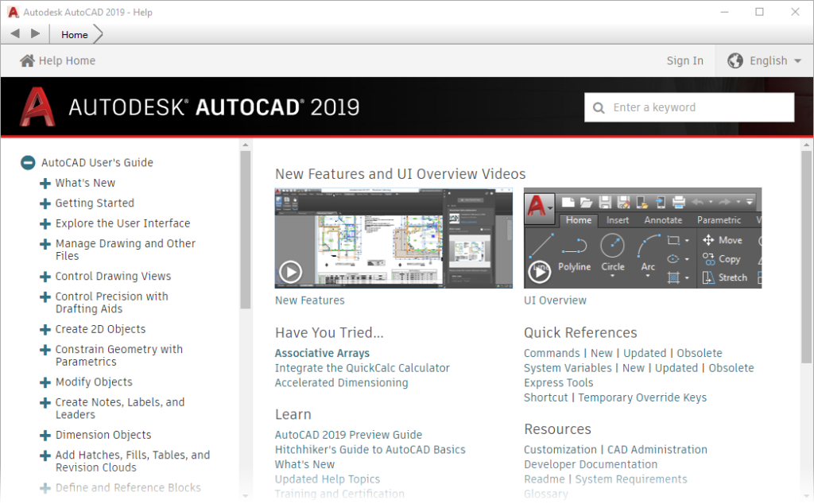Click Sign In
The width and height of the screenshot is (814, 504).
(x=684, y=60)
